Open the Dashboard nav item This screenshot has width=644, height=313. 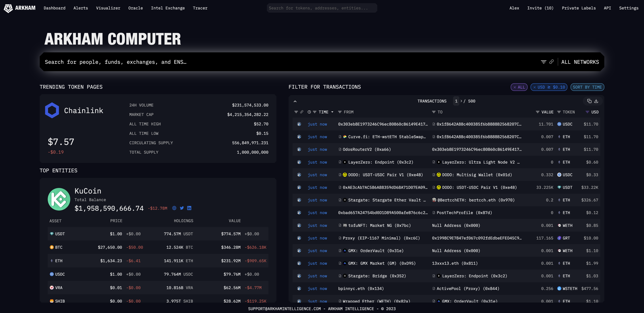(x=54, y=8)
